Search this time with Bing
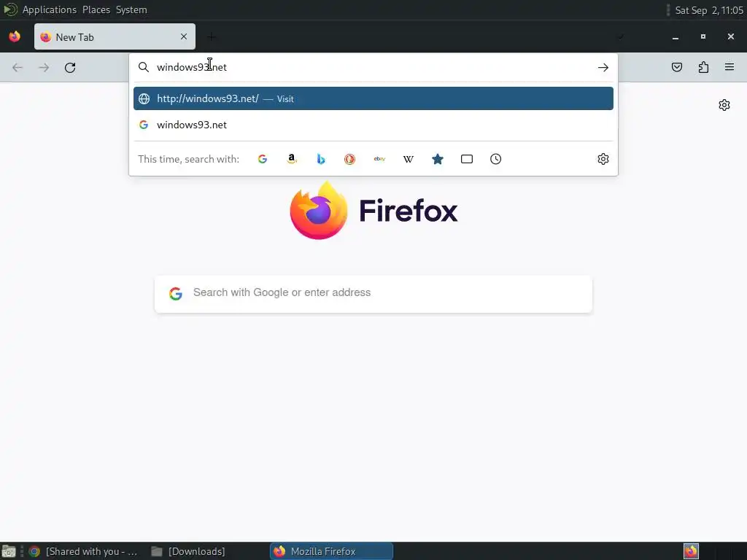Image resolution: width=747 pixels, height=560 pixels. (321, 159)
